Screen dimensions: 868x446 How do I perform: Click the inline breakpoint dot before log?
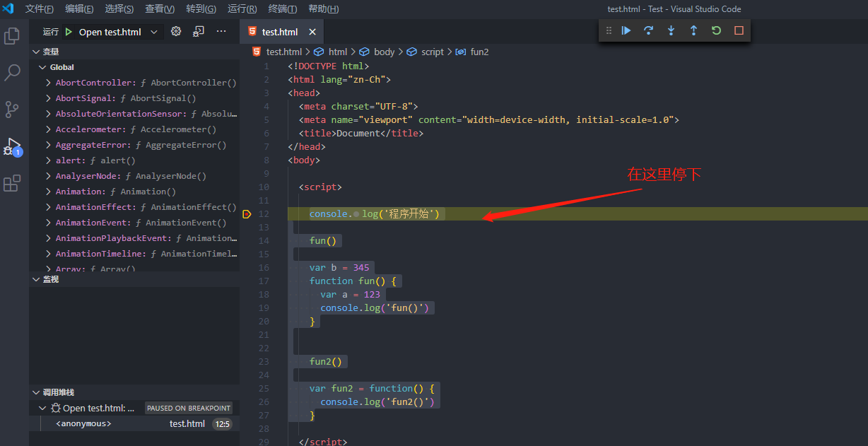click(356, 214)
